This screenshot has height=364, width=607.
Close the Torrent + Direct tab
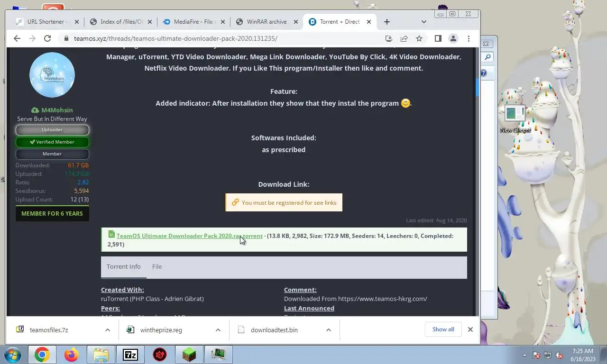368,22
